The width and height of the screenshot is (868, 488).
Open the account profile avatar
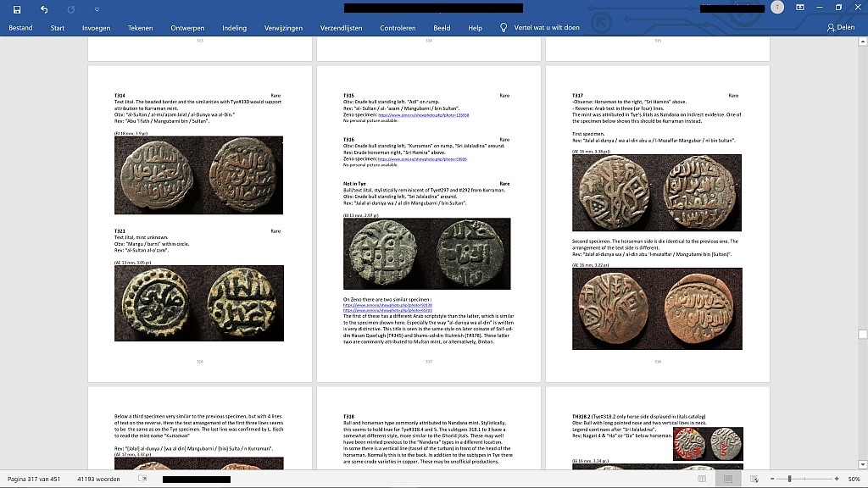tap(777, 7)
